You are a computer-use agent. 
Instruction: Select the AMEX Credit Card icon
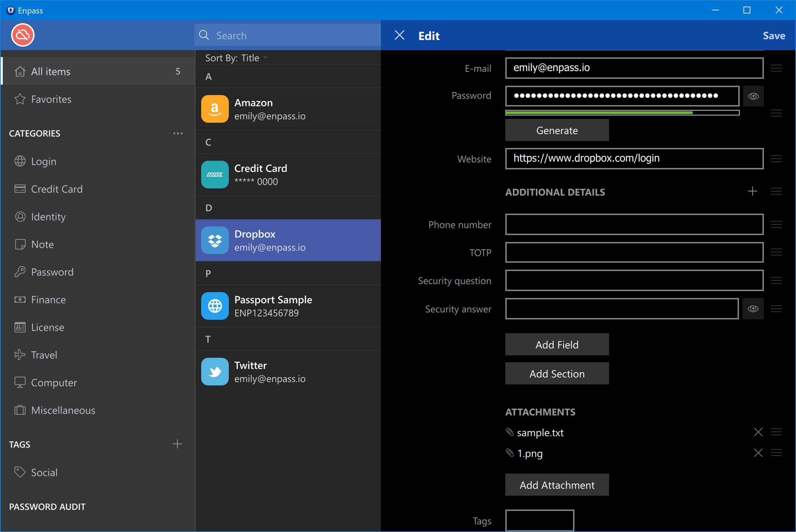click(215, 175)
